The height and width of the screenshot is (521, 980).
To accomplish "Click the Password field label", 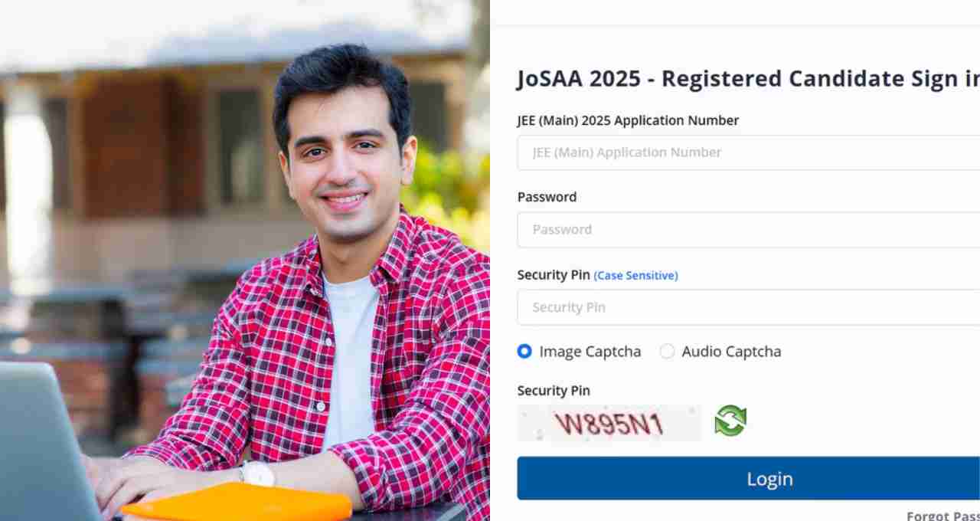I will pos(547,197).
